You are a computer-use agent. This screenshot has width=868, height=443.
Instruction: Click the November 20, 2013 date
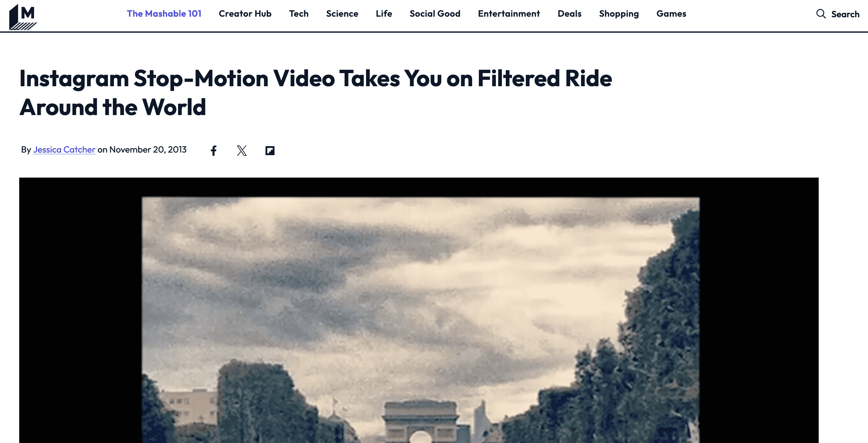pyautogui.click(x=148, y=149)
